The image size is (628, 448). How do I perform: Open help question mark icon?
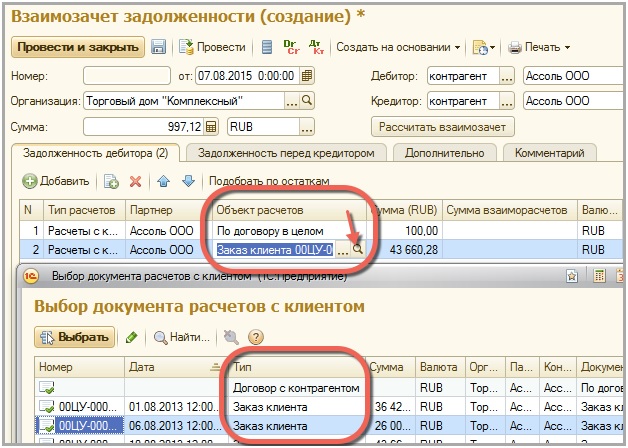[x=256, y=337]
